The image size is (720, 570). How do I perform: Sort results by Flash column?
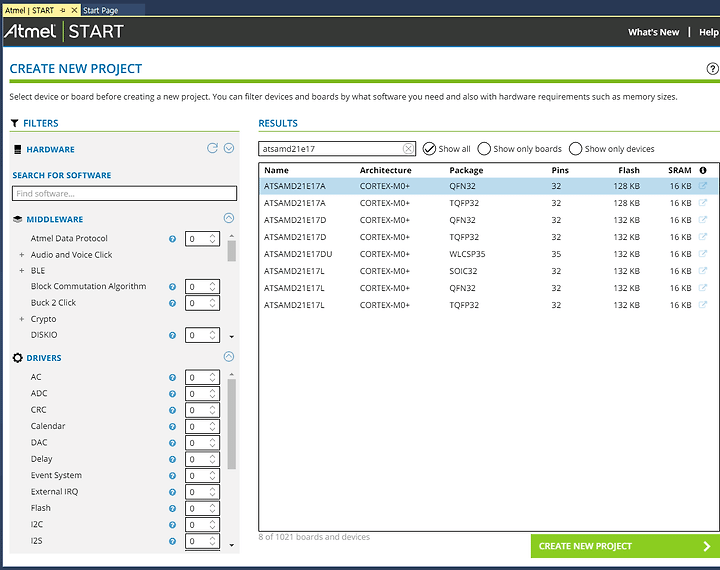(x=629, y=170)
